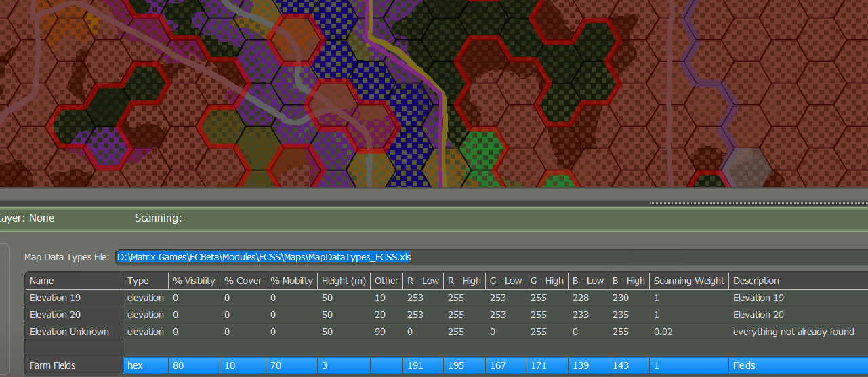Click Farm Fields mobility value 70
Viewport: 868px width, 377px height.
(x=291, y=365)
